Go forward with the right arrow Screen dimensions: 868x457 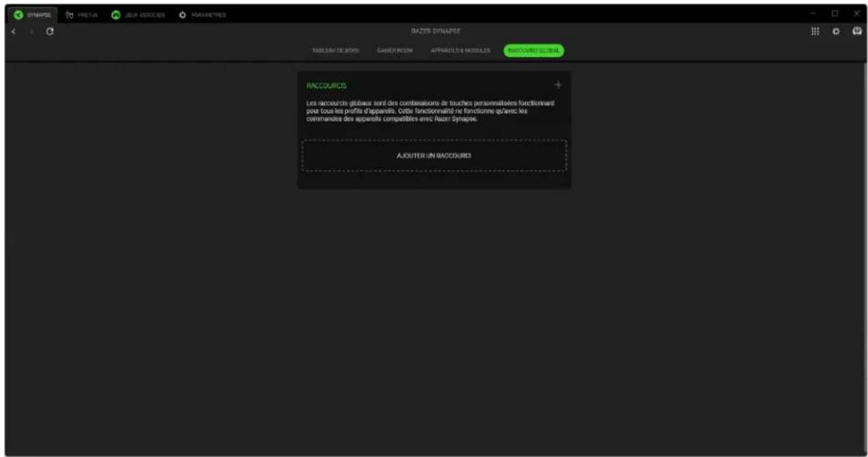32,32
